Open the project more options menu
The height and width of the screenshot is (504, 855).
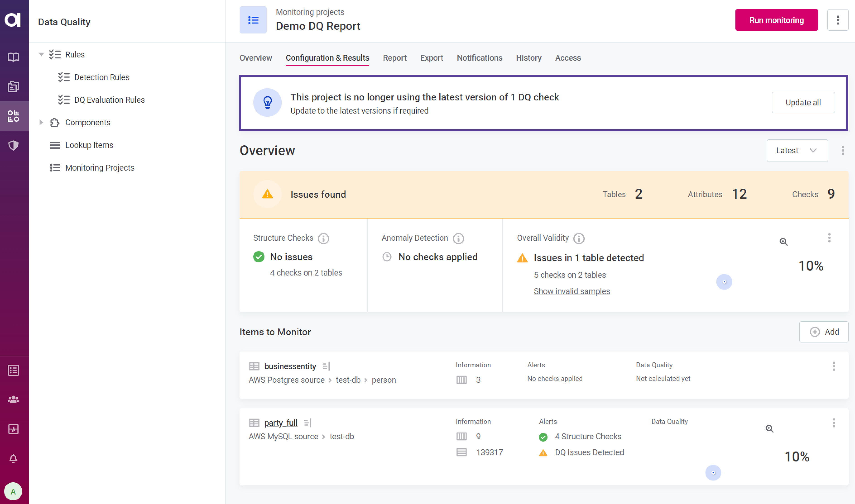coord(838,20)
